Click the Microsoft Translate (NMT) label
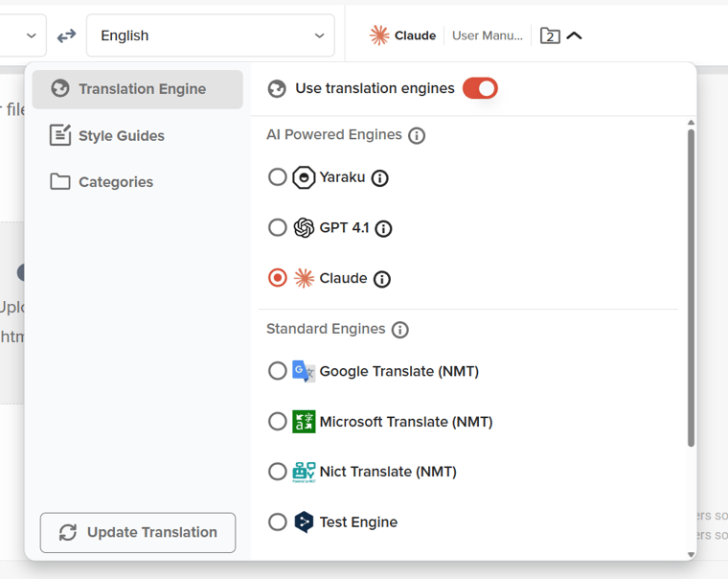The width and height of the screenshot is (728, 579). (406, 422)
